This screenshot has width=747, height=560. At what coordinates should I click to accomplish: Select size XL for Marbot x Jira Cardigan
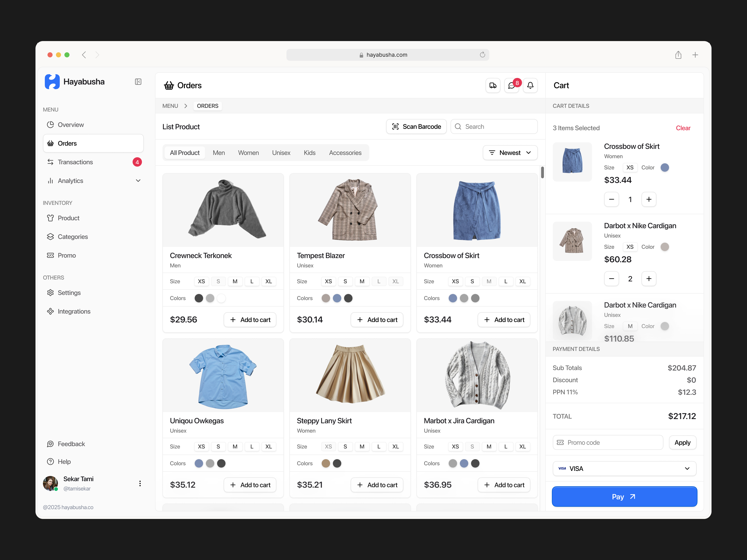pos(522,446)
